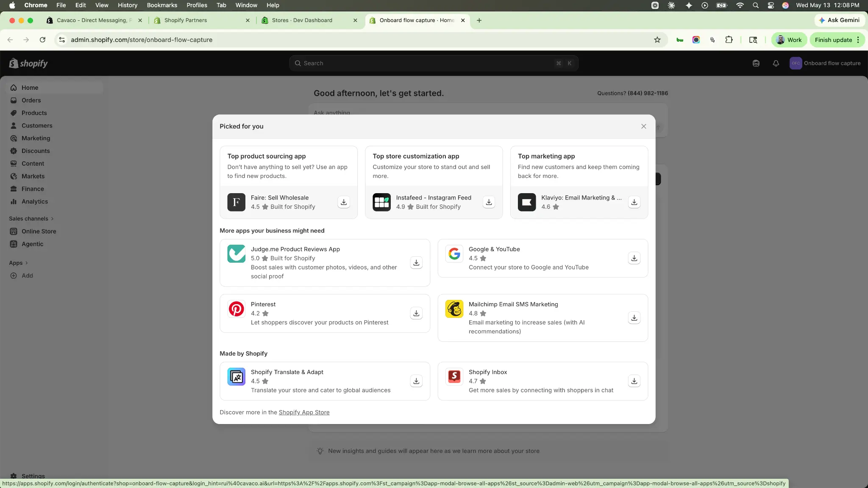Click the Shopify logo
Screen dimensions: 868x488
coord(28,63)
